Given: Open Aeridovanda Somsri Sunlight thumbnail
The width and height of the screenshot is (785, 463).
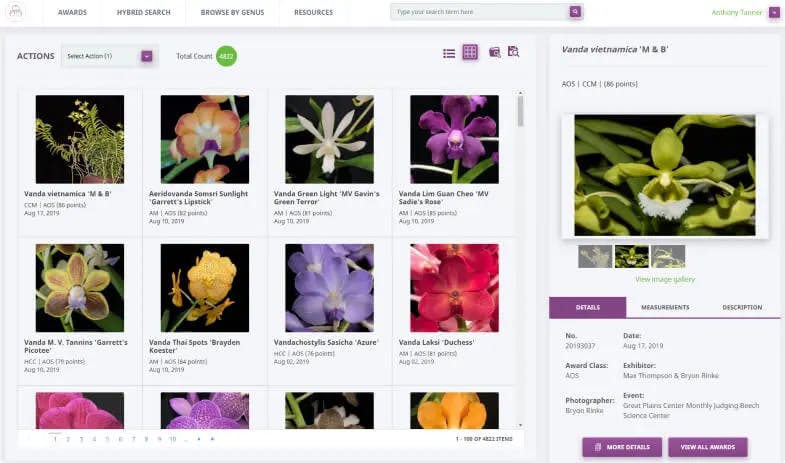Looking at the screenshot, I should [205, 139].
